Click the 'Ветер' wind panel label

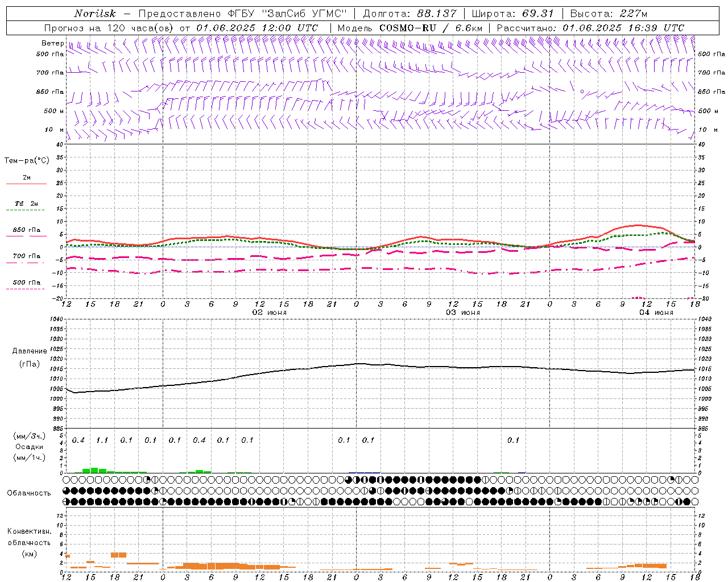coord(52,43)
